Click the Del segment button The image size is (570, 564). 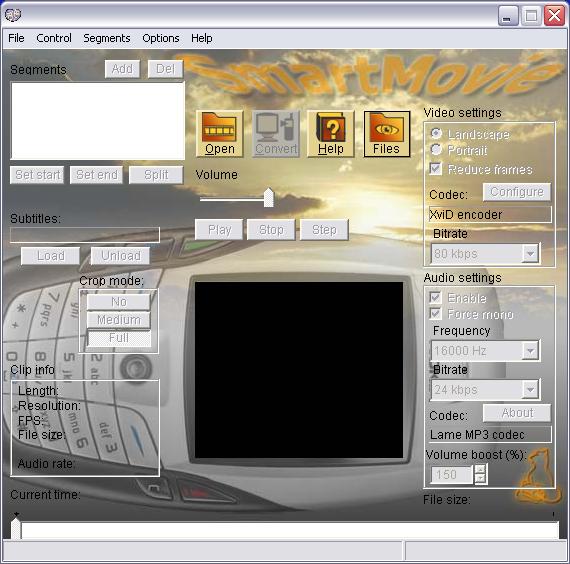click(x=165, y=69)
